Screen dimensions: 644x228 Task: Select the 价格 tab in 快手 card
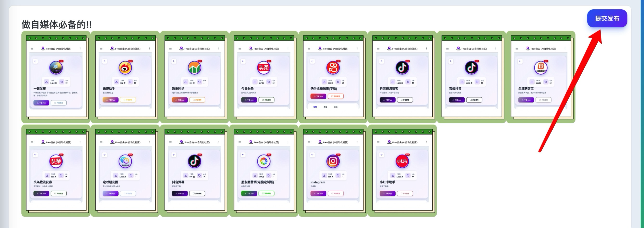pyautogui.click(x=335, y=107)
